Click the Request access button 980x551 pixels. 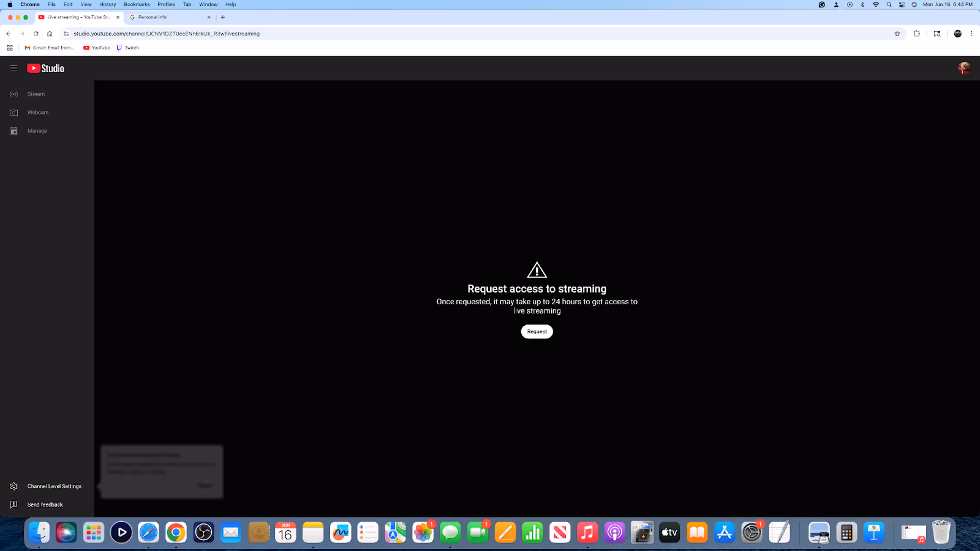[537, 331]
